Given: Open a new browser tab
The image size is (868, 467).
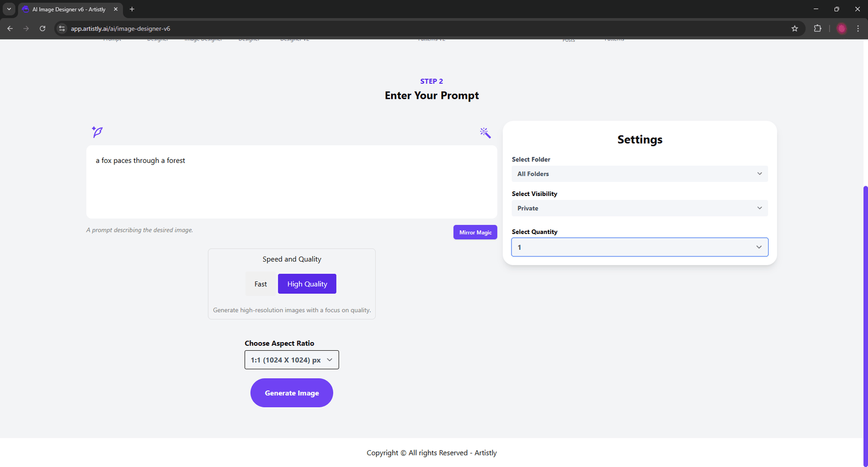Looking at the screenshot, I should (132, 9).
